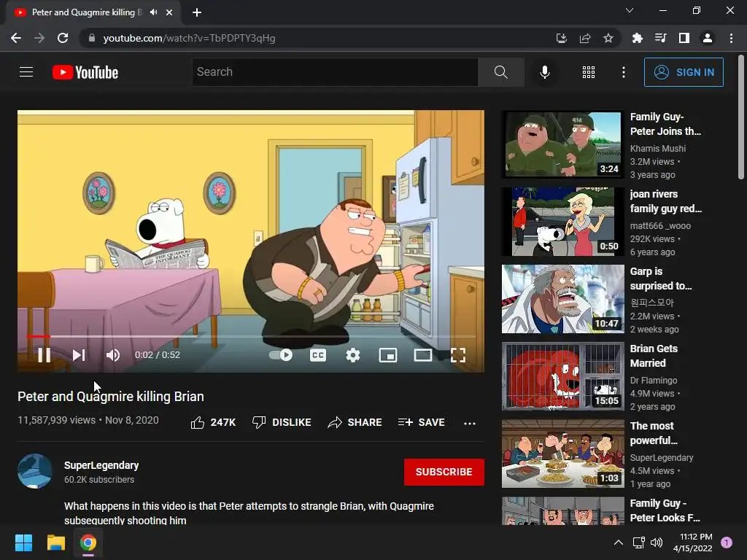This screenshot has width=747, height=560.
Task: Share the video via SHARE
Action: click(x=355, y=422)
